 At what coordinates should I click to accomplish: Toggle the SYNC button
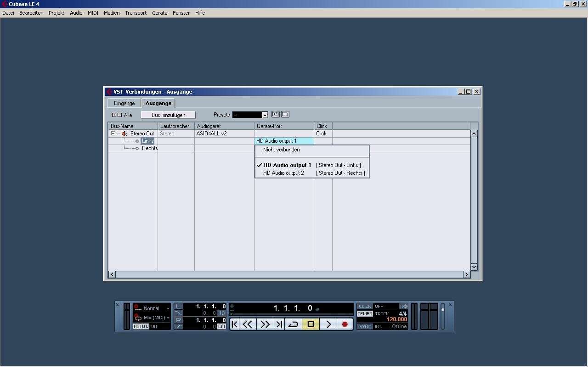[x=365, y=327]
